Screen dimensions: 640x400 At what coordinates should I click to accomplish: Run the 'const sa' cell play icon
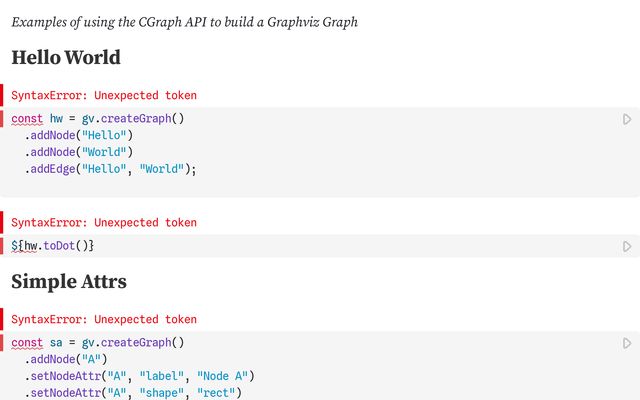click(x=627, y=343)
